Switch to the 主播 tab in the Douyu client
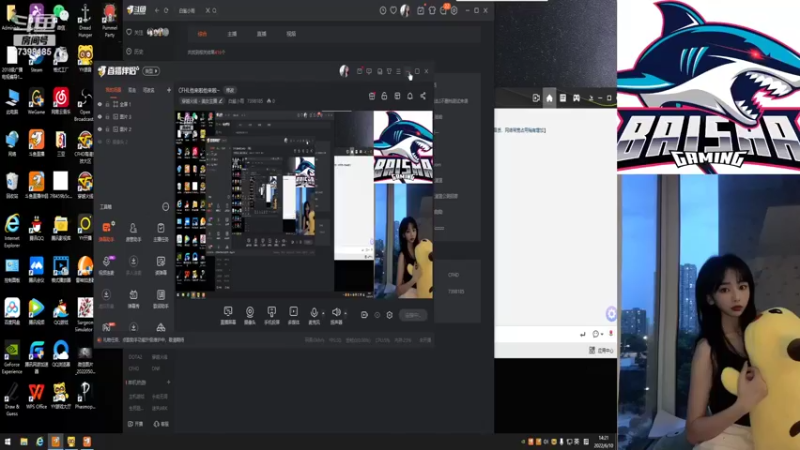 click(x=232, y=34)
